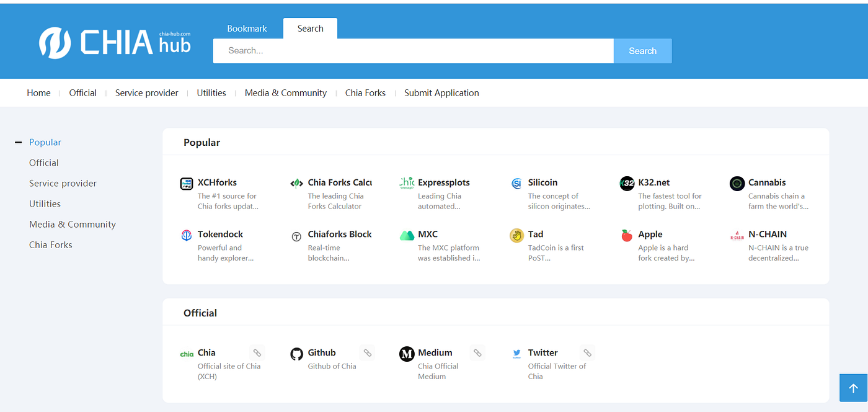Image resolution: width=868 pixels, height=412 pixels.
Task: Open the N-CHAIN title link
Action: [x=768, y=234]
